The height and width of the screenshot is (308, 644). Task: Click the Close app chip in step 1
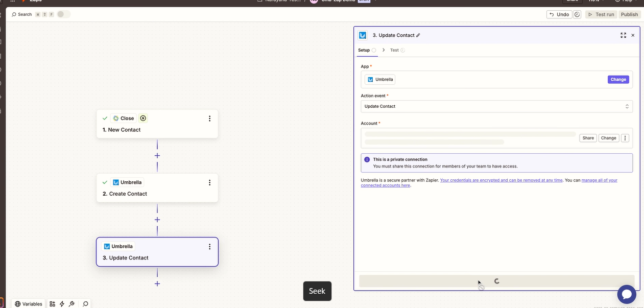tap(124, 118)
